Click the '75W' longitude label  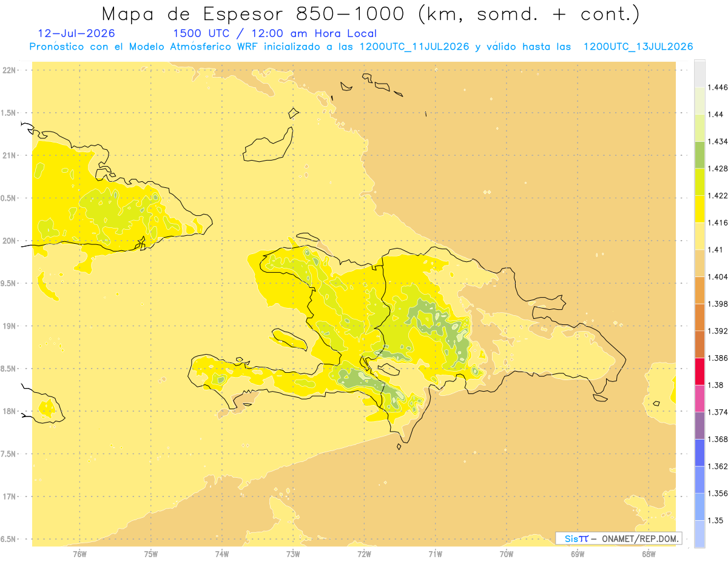151,554
